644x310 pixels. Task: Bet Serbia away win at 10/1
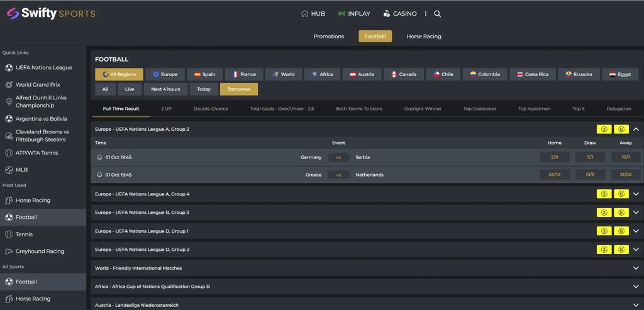[626, 157]
